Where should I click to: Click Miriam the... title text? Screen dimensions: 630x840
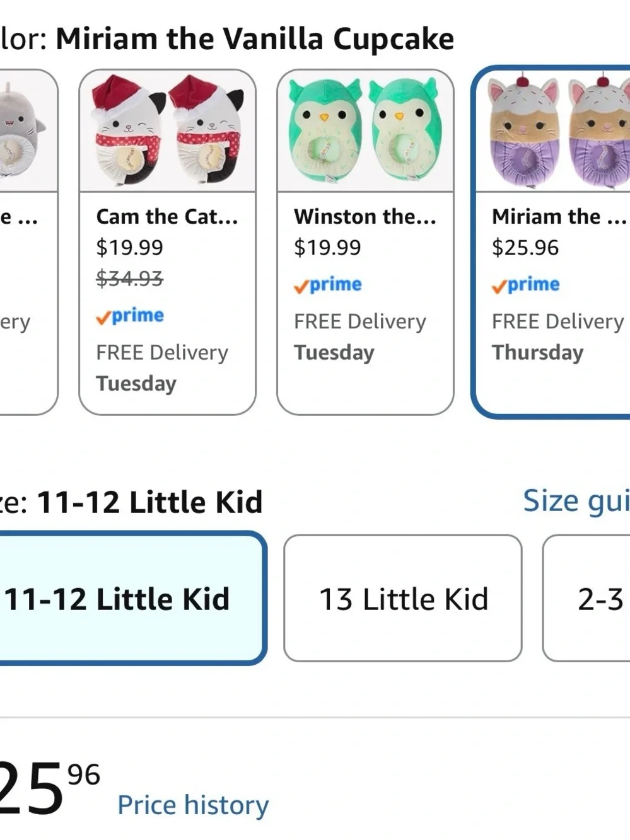[x=559, y=217]
